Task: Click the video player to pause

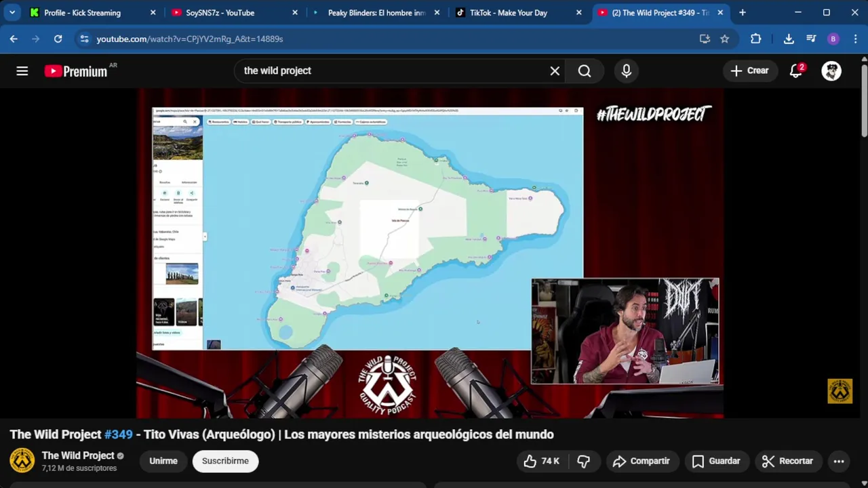Action: click(429, 253)
